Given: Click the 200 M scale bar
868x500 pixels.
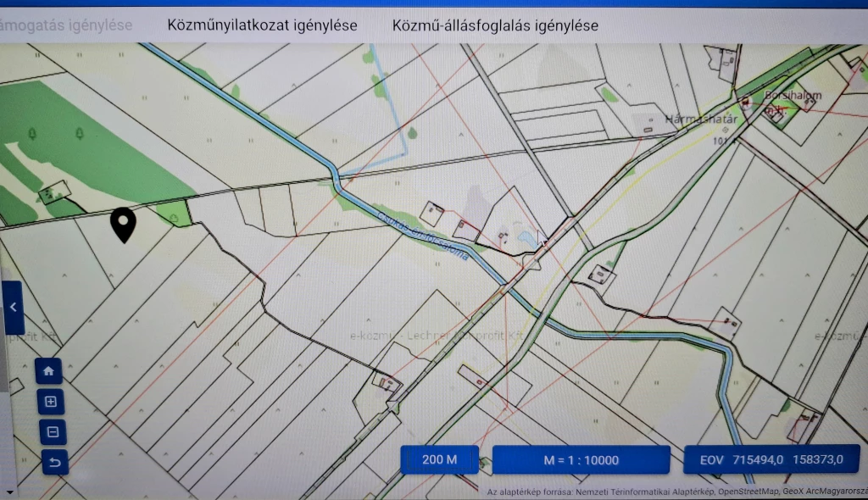Looking at the screenshot, I should pos(439,459).
